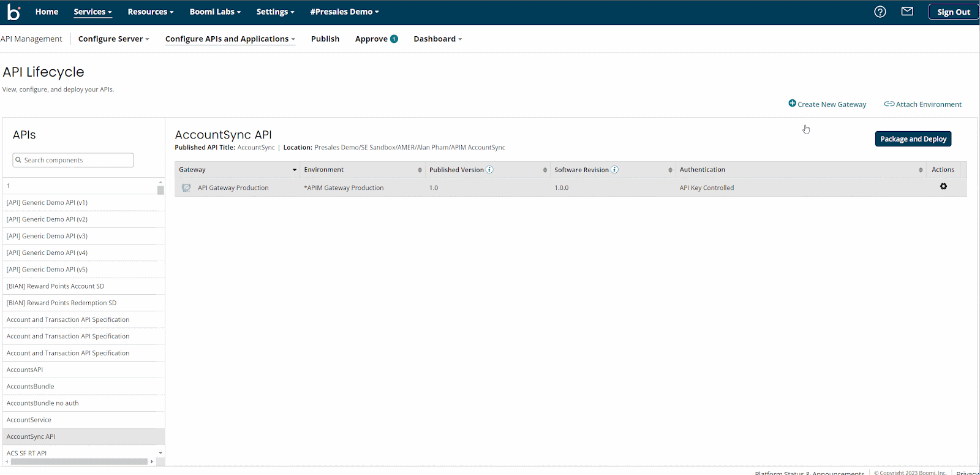Click the 1.0.0 software revision cell
Viewport: 980px width, 475px height.
(562, 188)
